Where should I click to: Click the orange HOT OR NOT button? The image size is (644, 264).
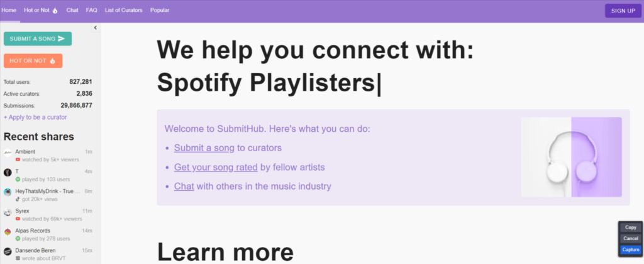click(x=33, y=61)
